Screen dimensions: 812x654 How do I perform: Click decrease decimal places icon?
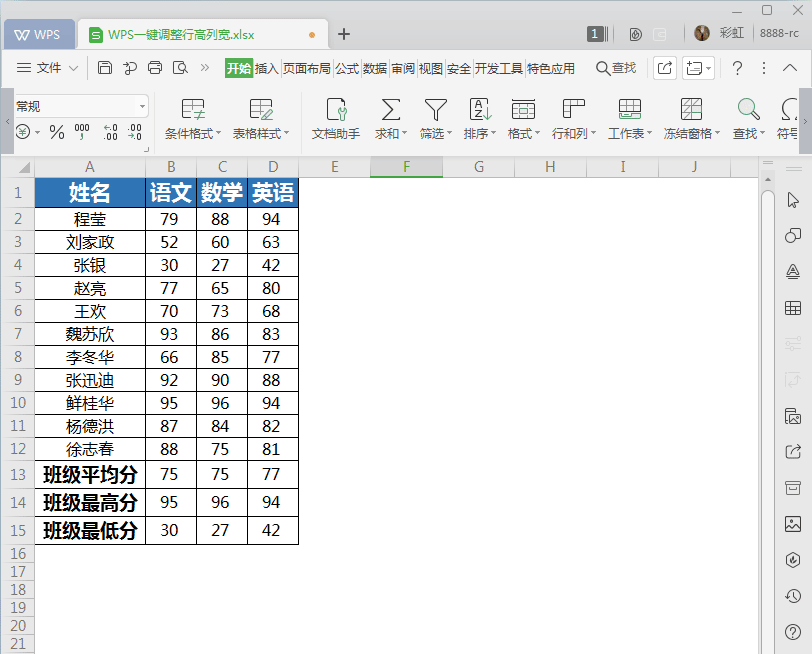[x=135, y=132]
